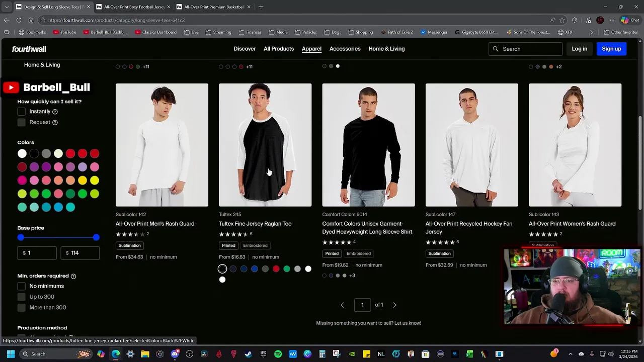Check the More than 300 checkbox

point(21,308)
